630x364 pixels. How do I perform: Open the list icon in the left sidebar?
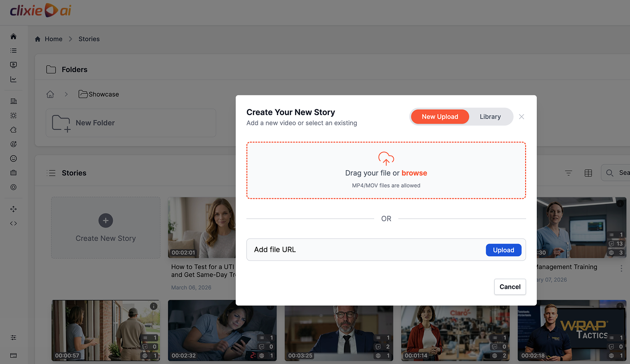pos(13,51)
